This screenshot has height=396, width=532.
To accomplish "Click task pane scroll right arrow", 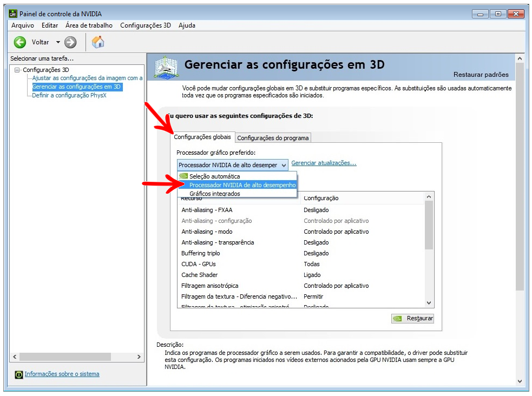I will [139, 357].
